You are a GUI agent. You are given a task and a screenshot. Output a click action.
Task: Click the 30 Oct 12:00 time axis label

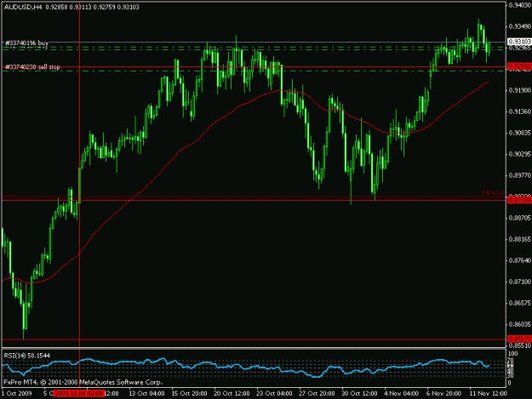click(359, 393)
